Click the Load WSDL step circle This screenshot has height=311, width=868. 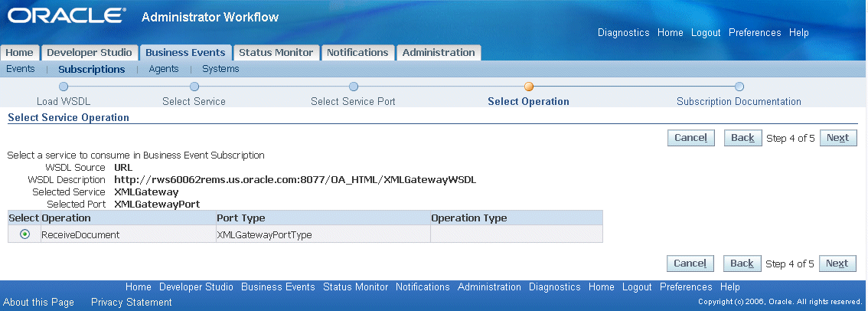64,87
